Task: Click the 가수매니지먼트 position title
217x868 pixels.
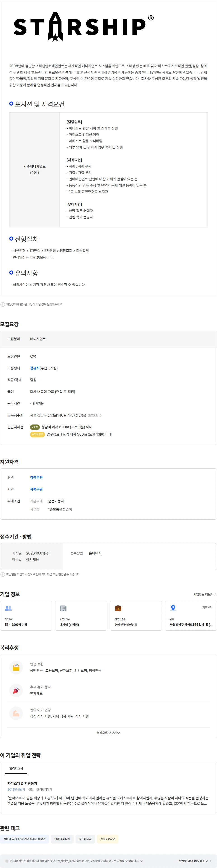Action: point(34,166)
